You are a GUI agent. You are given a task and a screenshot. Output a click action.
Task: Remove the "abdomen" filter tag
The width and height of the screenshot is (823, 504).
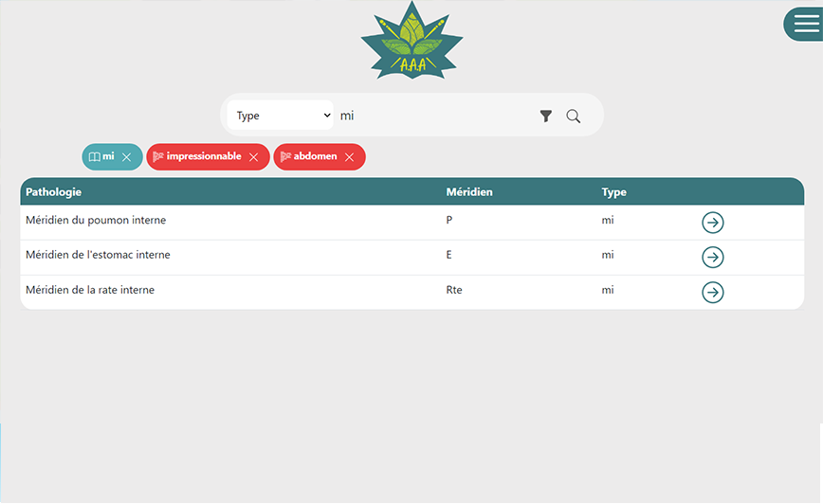pyautogui.click(x=349, y=157)
